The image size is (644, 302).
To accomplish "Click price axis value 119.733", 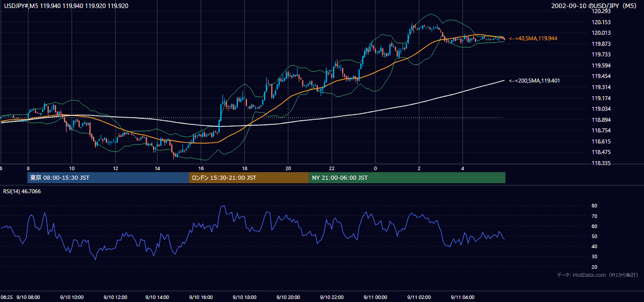I will [x=601, y=54].
